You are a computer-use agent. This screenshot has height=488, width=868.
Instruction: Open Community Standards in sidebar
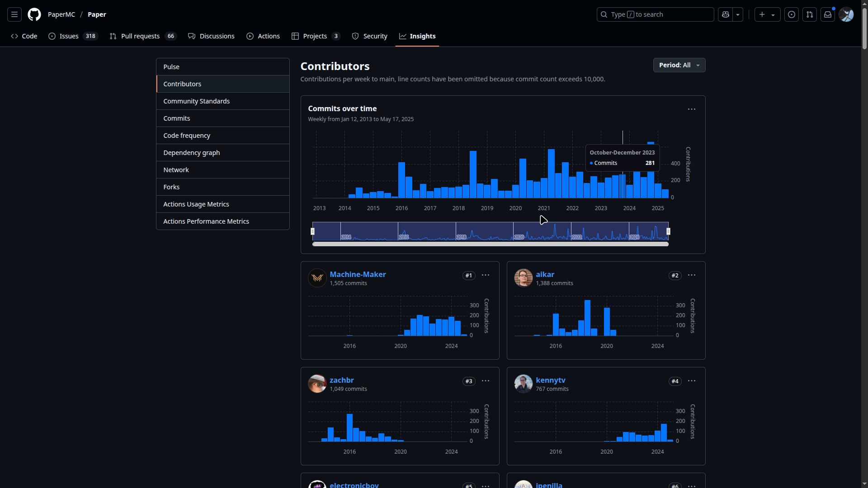223,101
